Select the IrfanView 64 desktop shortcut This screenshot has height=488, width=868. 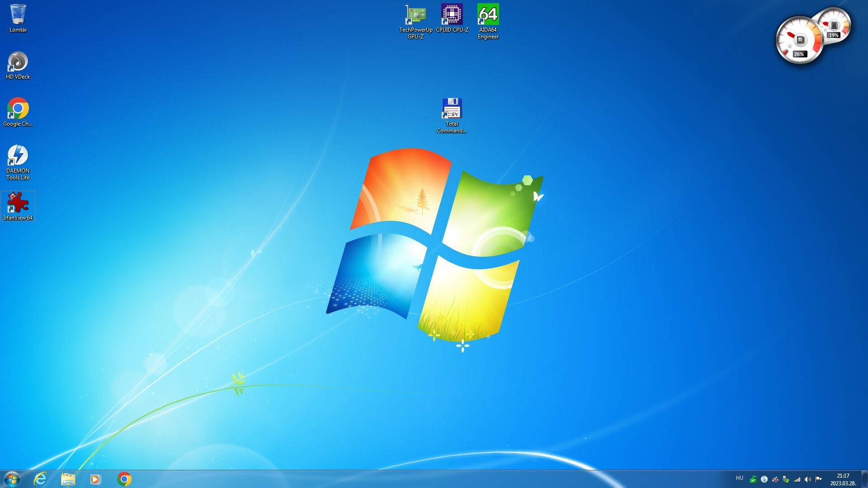pos(18,206)
